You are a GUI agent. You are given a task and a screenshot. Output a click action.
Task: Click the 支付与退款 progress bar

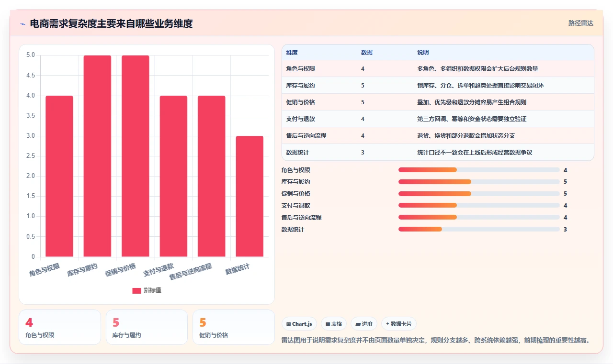click(x=479, y=206)
